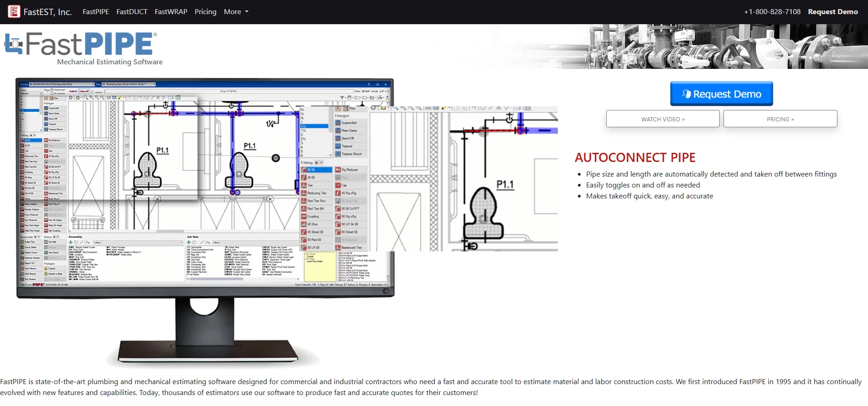Select Pricing in the top navigation bar
The width and height of the screenshot is (868, 406).
206,12
